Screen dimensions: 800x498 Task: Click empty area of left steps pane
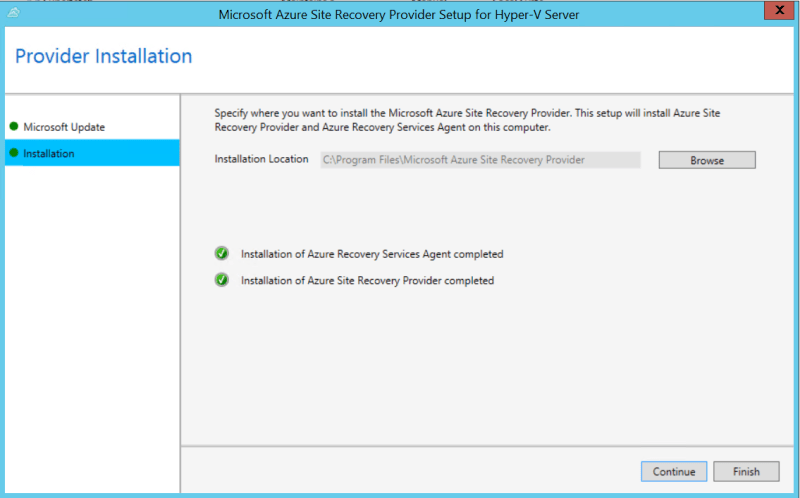click(92, 330)
